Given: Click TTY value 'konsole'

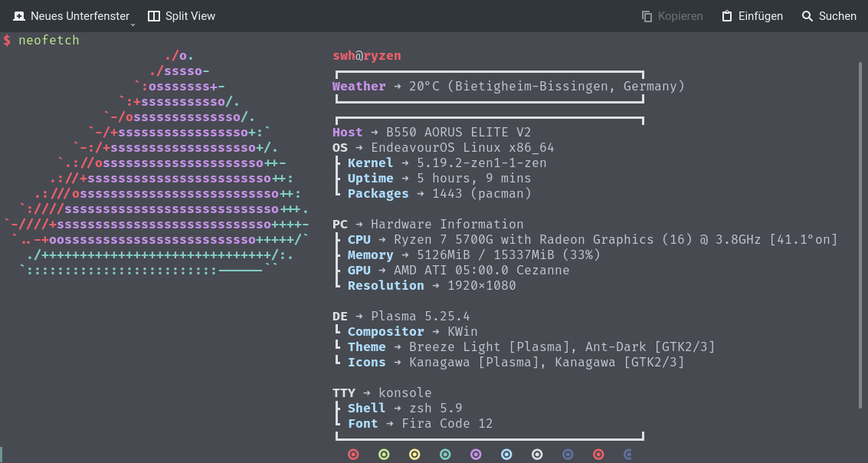Looking at the screenshot, I should pos(405,393).
